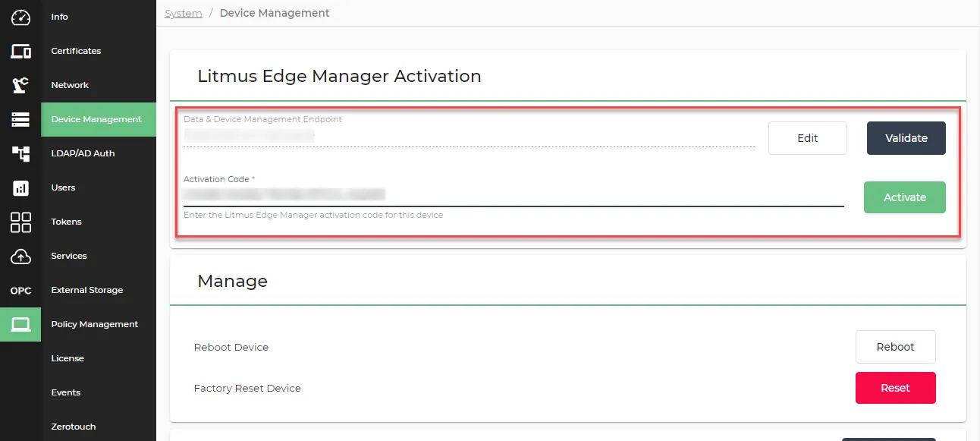This screenshot has height=441, width=980.
Task: Click the Activation Code input field
Action: [514, 195]
